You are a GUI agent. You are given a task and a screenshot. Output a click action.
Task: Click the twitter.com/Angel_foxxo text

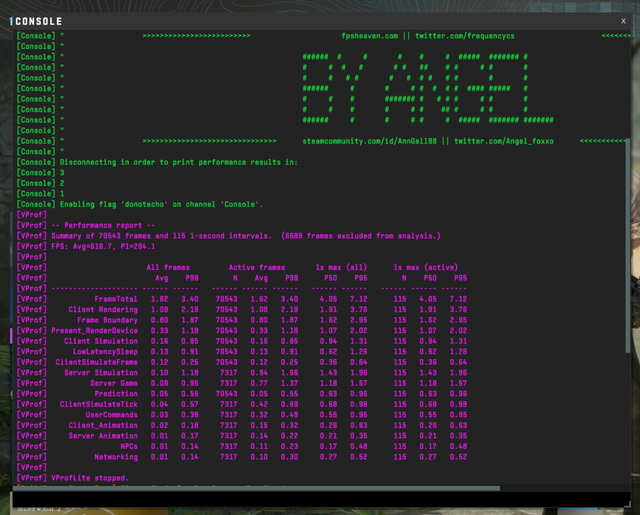[x=505, y=141]
